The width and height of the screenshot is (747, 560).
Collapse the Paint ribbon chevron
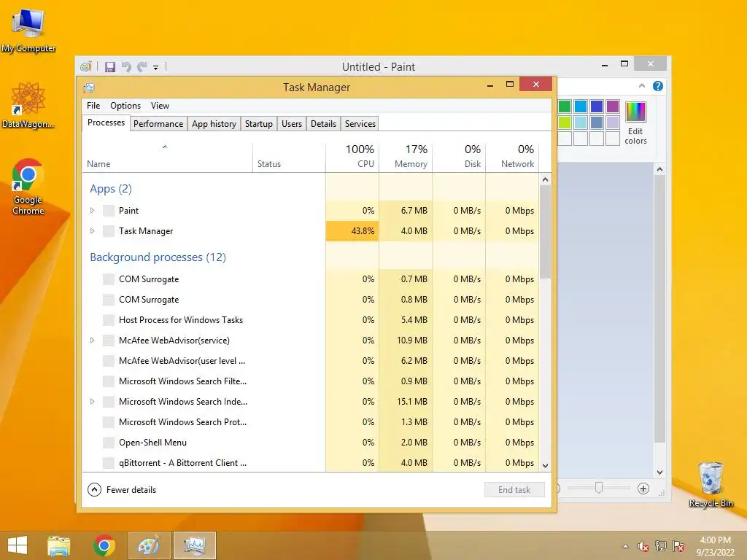[642, 86]
